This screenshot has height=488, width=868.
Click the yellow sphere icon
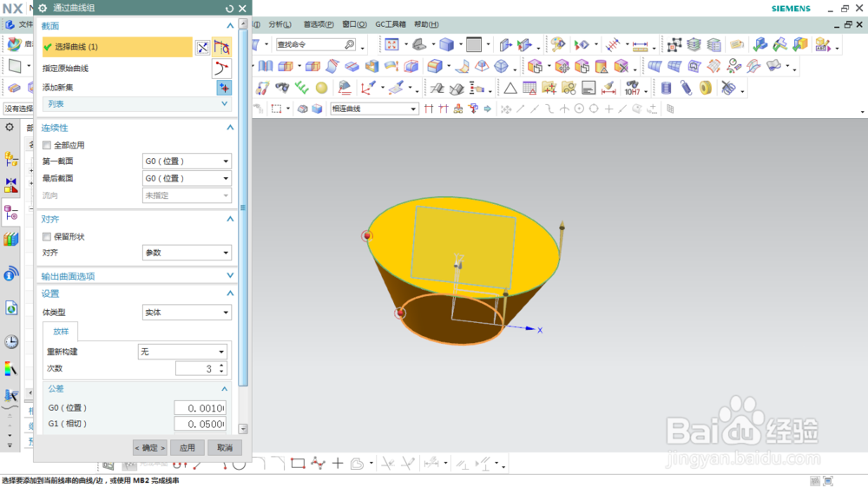tap(321, 88)
